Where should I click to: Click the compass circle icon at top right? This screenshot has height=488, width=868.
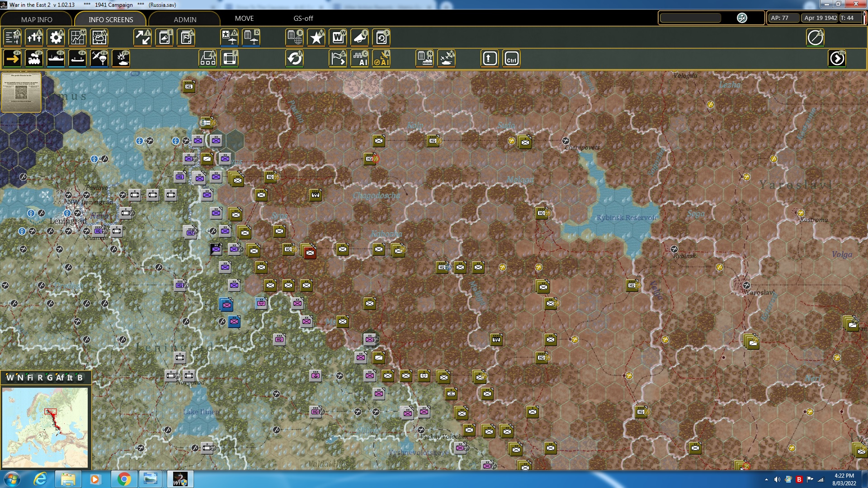(x=815, y=38)
